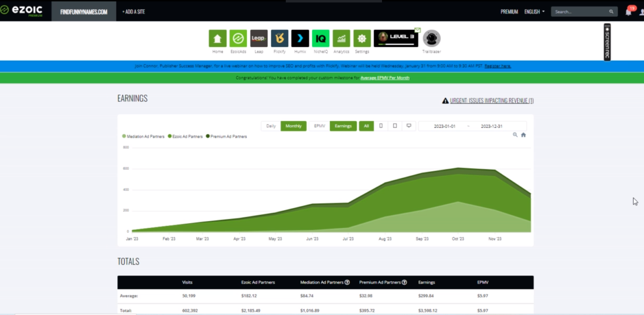Viewport: 644px width, 315px height.
Task: Click the Ezoic Ad Partners column header
Action: tap(258, 282)
